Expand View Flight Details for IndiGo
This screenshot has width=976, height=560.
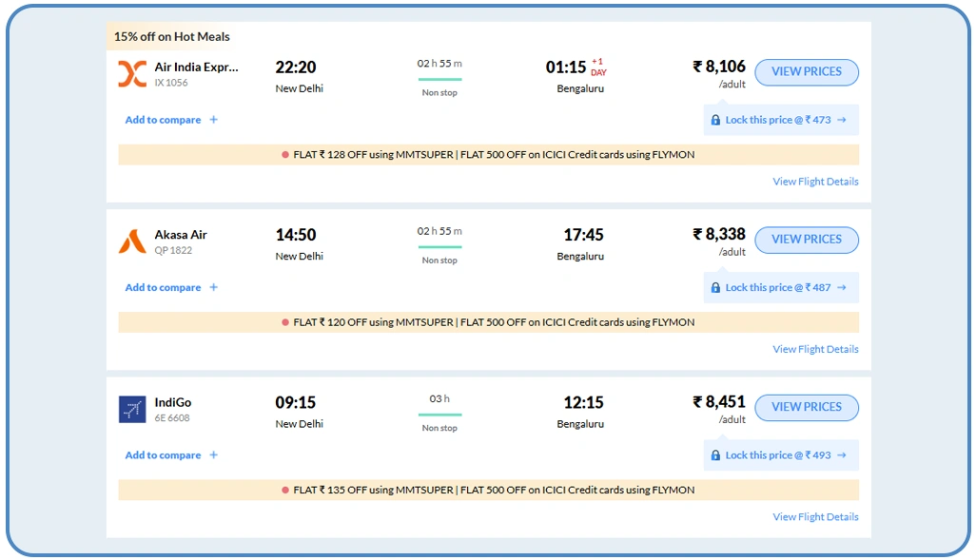pos(815,517)
